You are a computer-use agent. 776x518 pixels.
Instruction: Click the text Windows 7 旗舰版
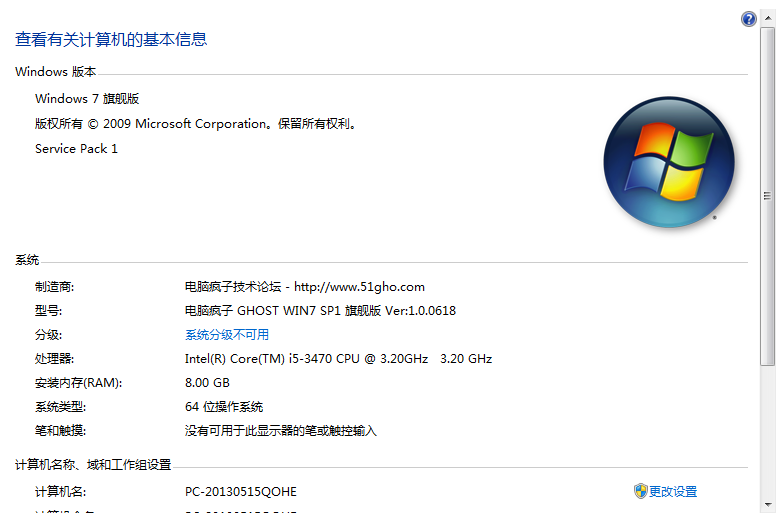coord(87,98)
